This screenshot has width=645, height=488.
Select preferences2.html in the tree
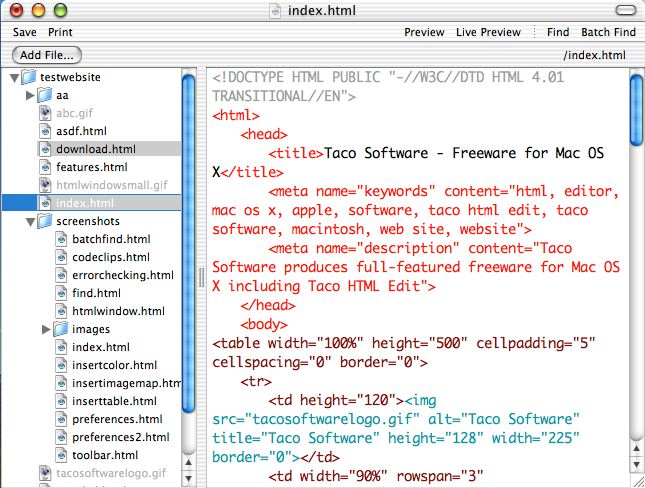(x=121, y=437)
